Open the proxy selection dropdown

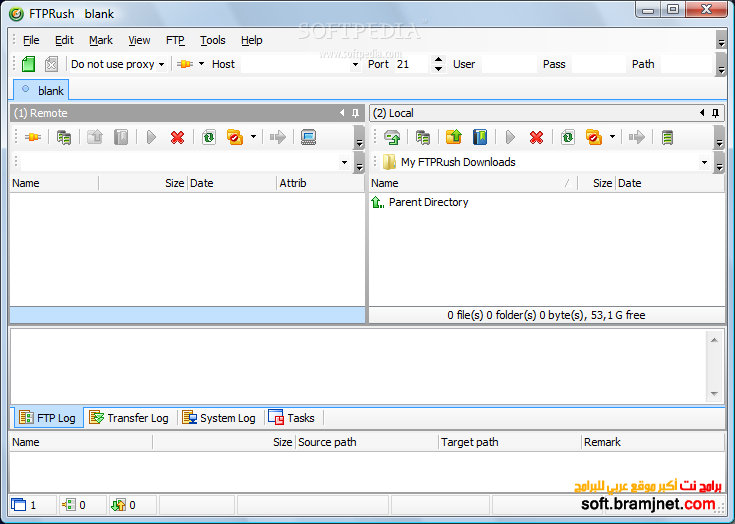point(161,64)
